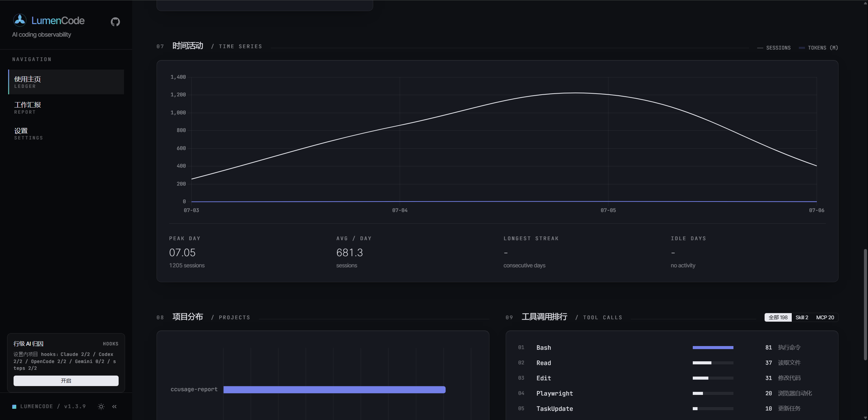This screenshot has height=420, width=868.
Task: Click the Read tool usage bar
Action: pos(713,363)
